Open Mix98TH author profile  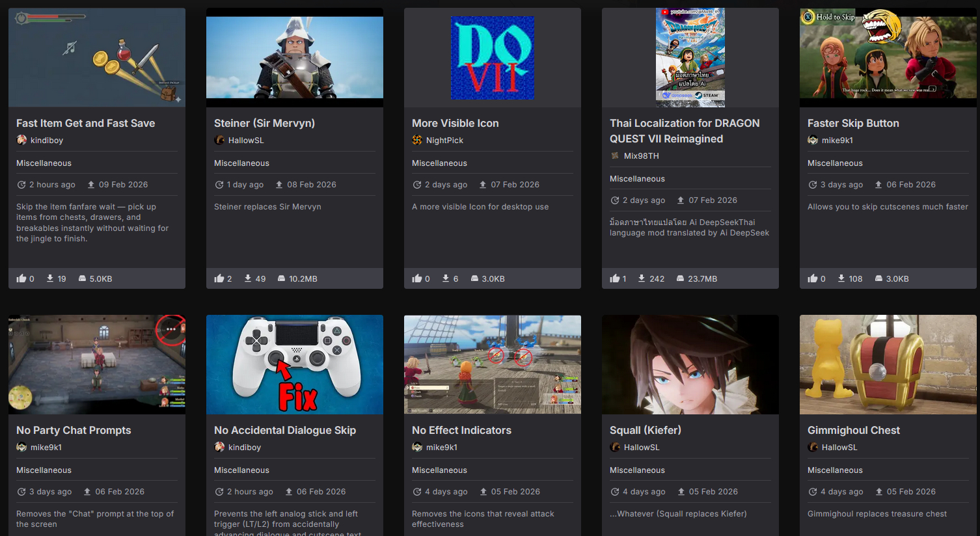[x=641, y=155]
